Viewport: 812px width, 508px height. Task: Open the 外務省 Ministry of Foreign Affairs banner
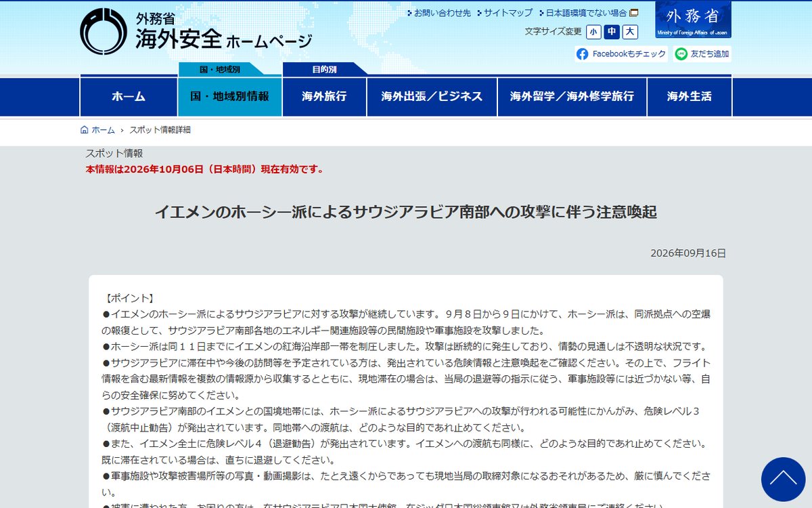(693, 20)
